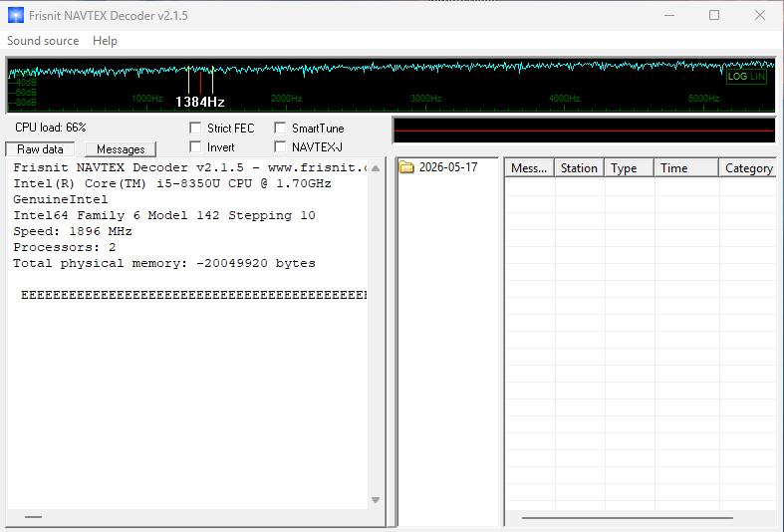Click the row of repeated E characters
This screenshot has height=532, width=784.
point(194,295)
